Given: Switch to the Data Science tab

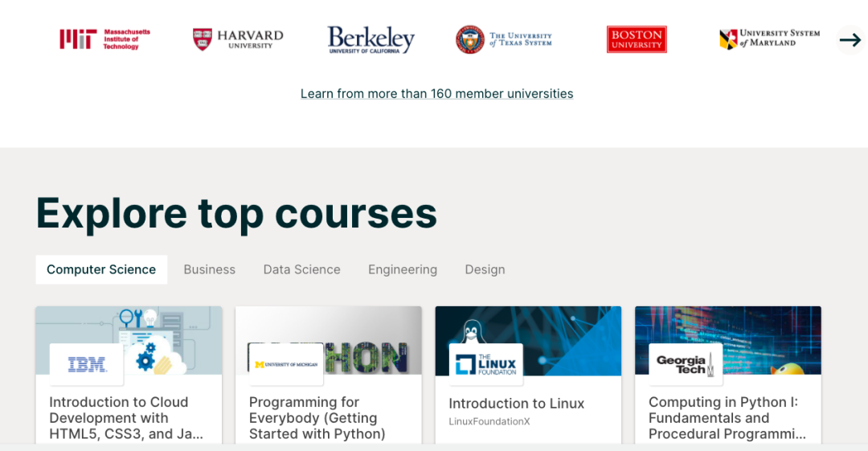Looking at the screenshot, I should (x=302, y=270).
